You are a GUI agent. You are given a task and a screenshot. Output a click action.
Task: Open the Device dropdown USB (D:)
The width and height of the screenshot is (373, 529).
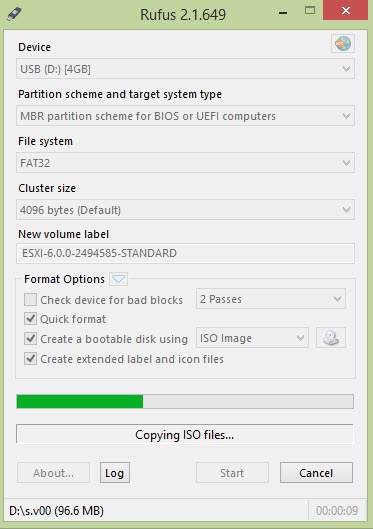tap(185, 69)
